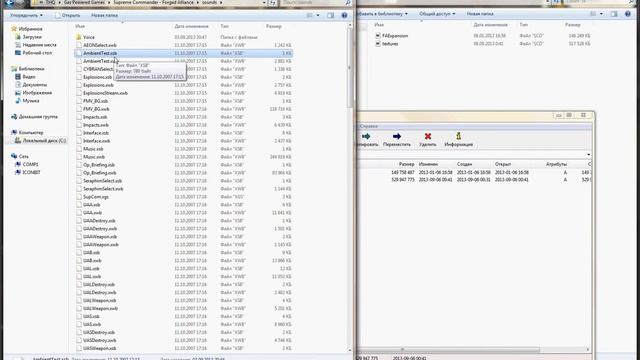Click Gas Powered Games breadcrumb
Screen dimensions: 640x360
tap(83, 2)
